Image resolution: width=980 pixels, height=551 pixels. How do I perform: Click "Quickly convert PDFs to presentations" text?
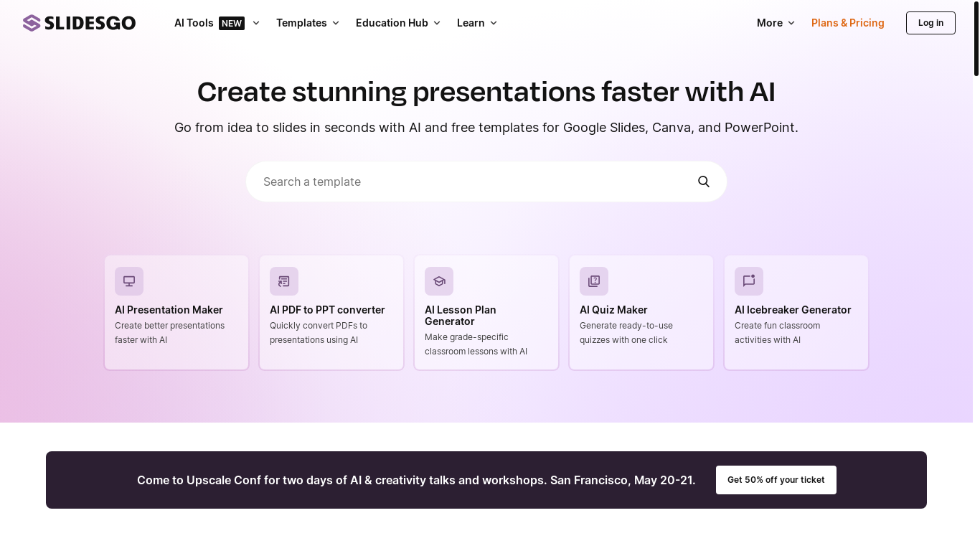319,333
